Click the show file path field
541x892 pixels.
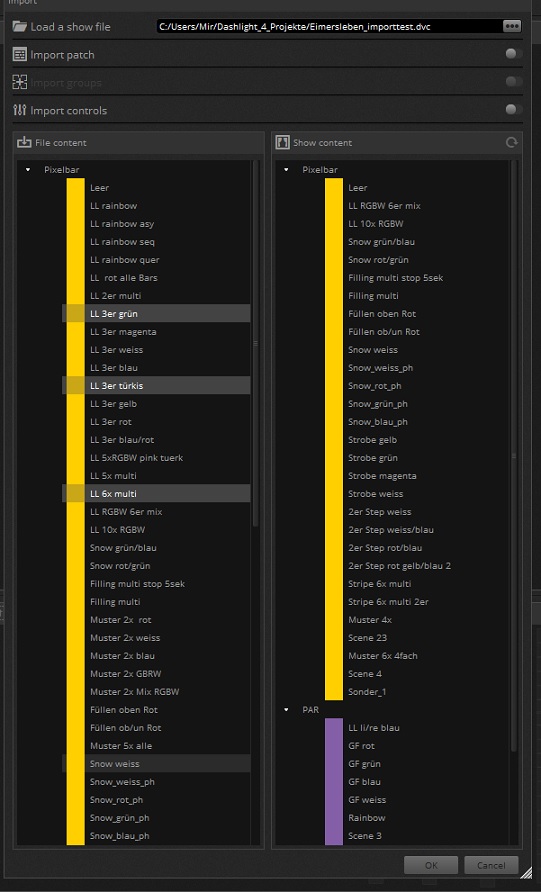click(329, 26)
